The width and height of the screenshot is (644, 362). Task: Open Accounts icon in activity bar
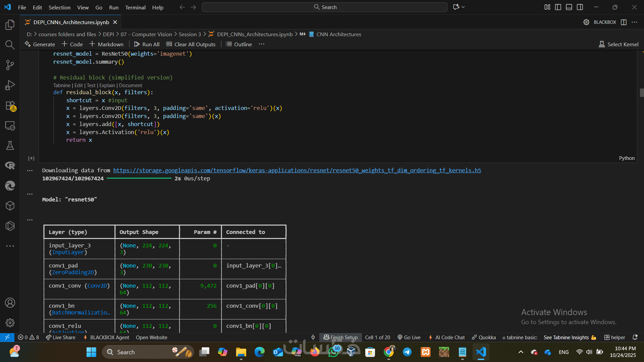[x=10, y=303]
